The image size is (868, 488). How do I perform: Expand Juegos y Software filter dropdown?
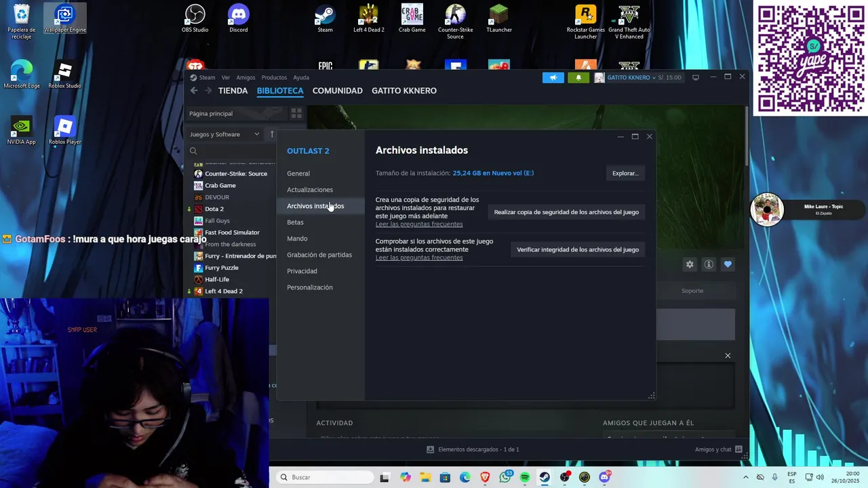point(224,134)
